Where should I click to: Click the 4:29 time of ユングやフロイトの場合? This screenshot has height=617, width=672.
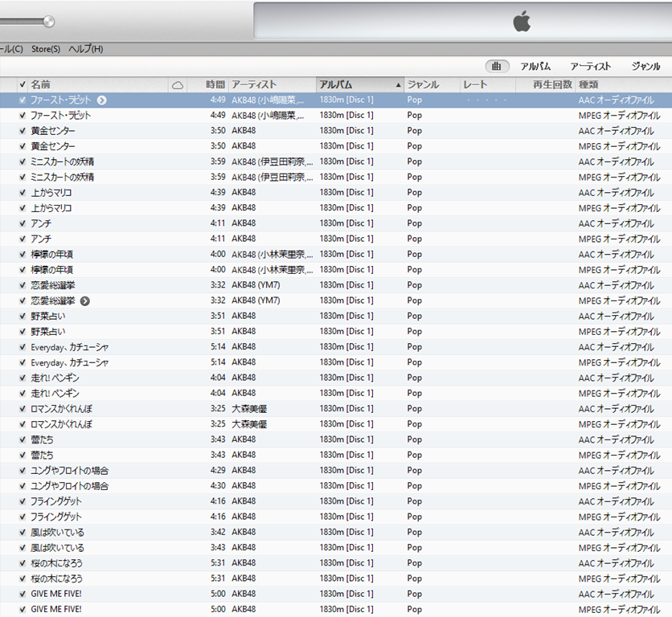point(218,471)
